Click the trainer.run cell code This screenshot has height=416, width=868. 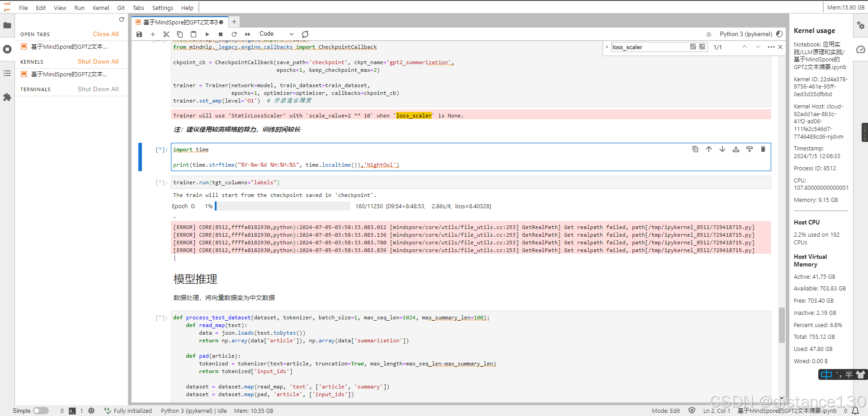[x=470, y=182]
